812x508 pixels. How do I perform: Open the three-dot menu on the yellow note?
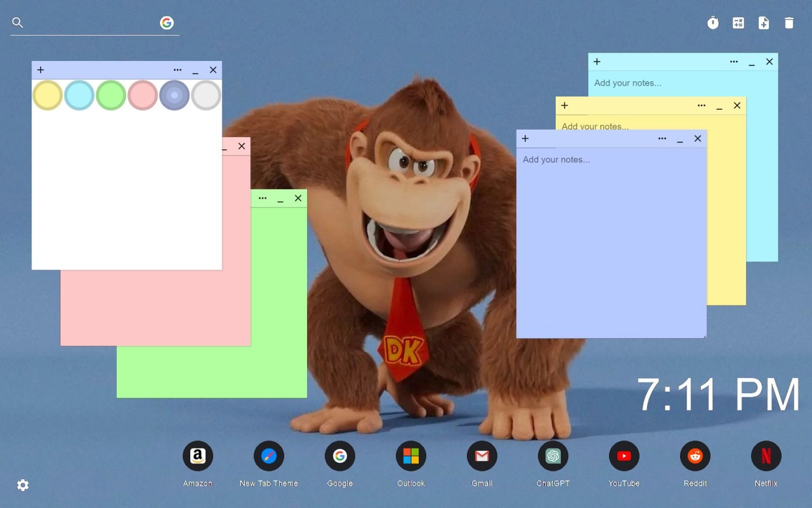(702, 105)
